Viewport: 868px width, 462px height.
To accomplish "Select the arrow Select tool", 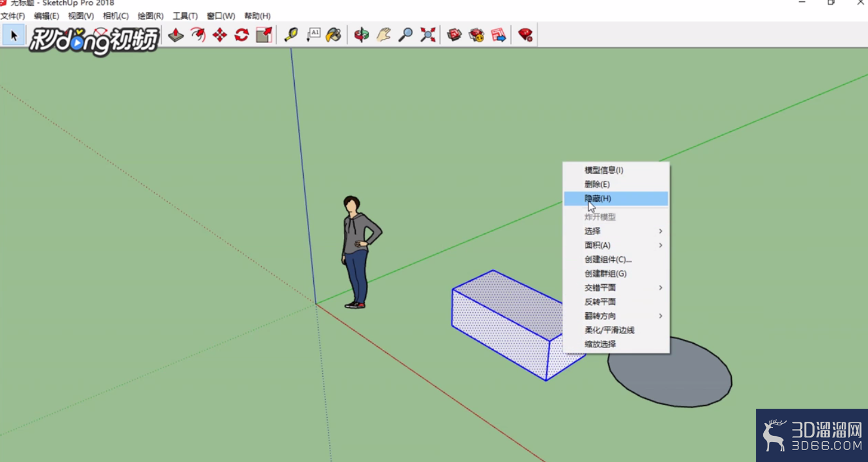I will pos(13,35).
